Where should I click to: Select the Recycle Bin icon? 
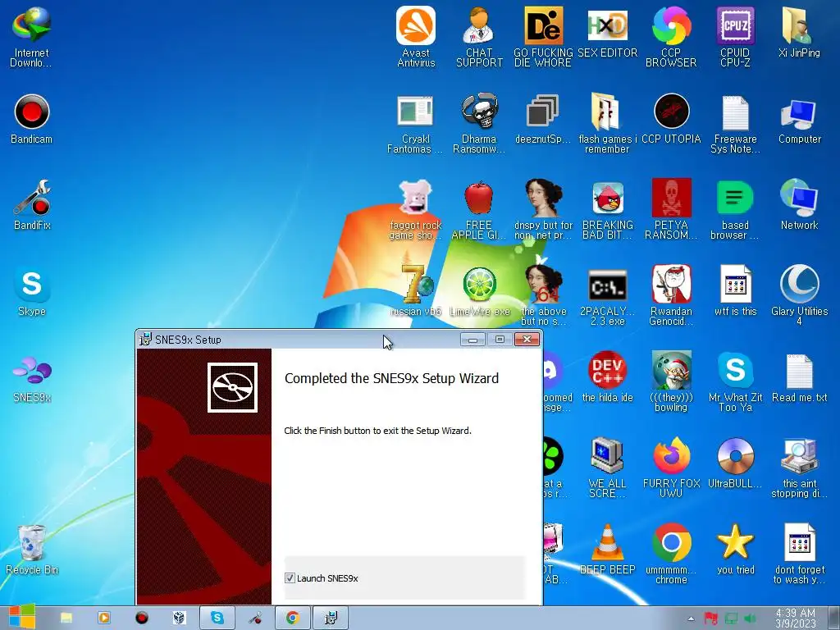click(x=32, y=550)
